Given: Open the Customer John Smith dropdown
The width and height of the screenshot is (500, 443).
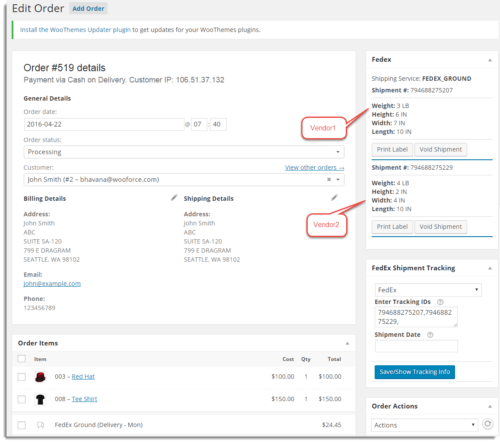Looking at the screenshot, I should (184, 180).
